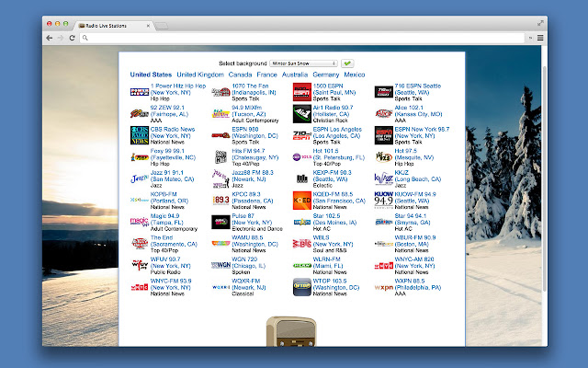The width and height of the screenshot is (588, 368).
Task: Open the Jazz88 FM 88.3 link
Action: click(x=253, y=176)
